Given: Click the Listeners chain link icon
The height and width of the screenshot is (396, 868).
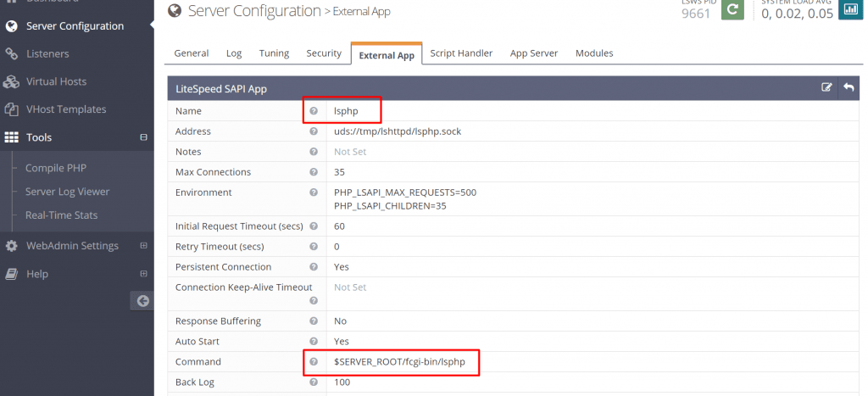Looking at the screenshot, I should coord(11,53).
